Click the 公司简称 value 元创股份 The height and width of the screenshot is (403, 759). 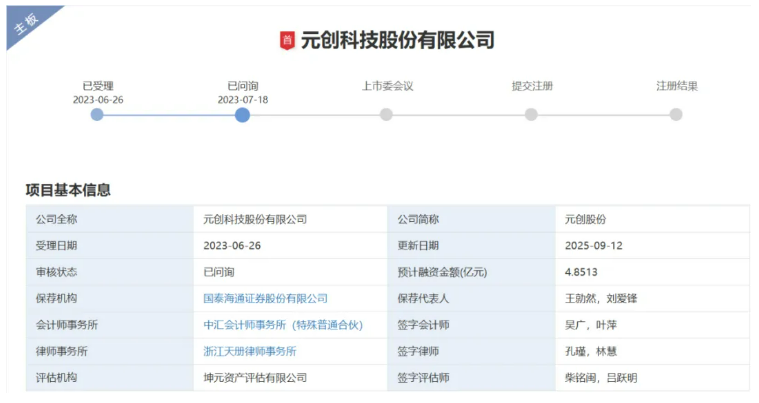tap(585, 219)
